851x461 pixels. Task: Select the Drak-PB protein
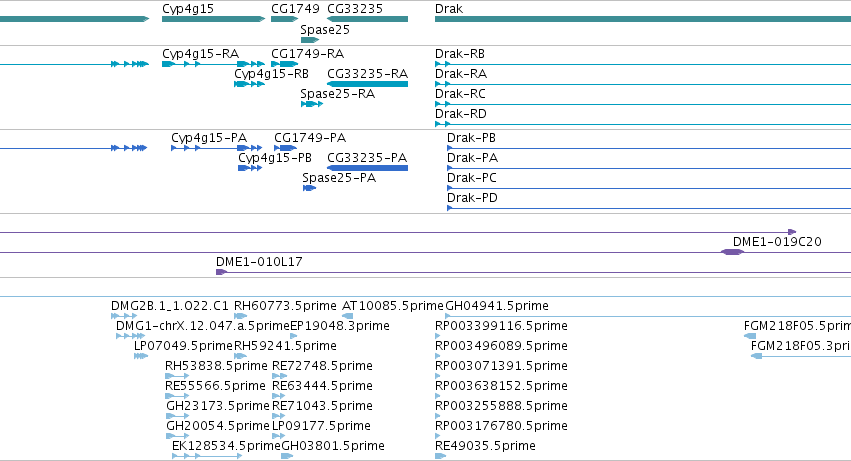tap(649, 148)
